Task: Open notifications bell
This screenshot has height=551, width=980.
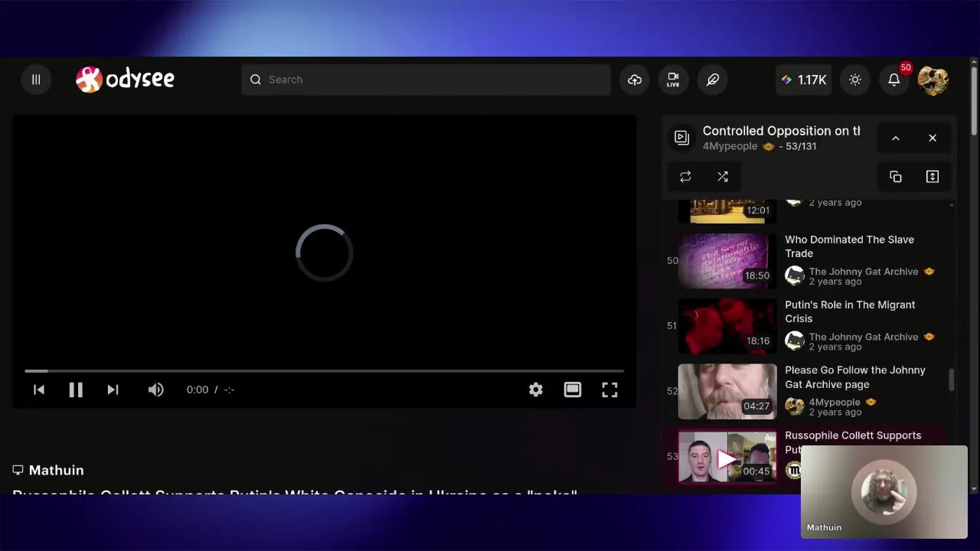Action: (893, 80)
